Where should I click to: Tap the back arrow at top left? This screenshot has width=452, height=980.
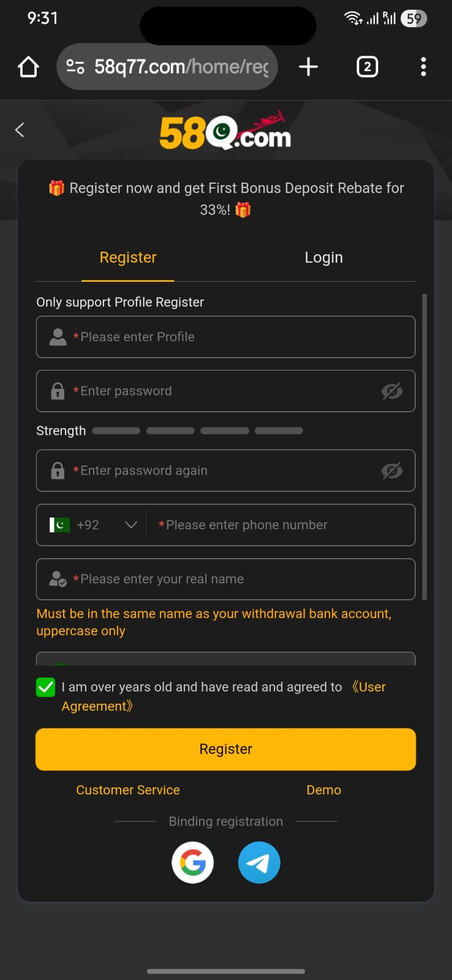coord(19,129)
